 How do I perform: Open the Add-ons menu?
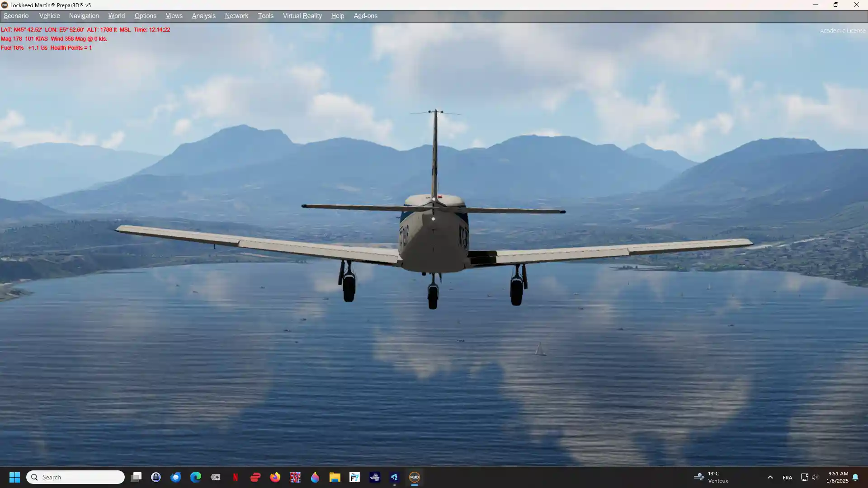(x=365, y=16)
